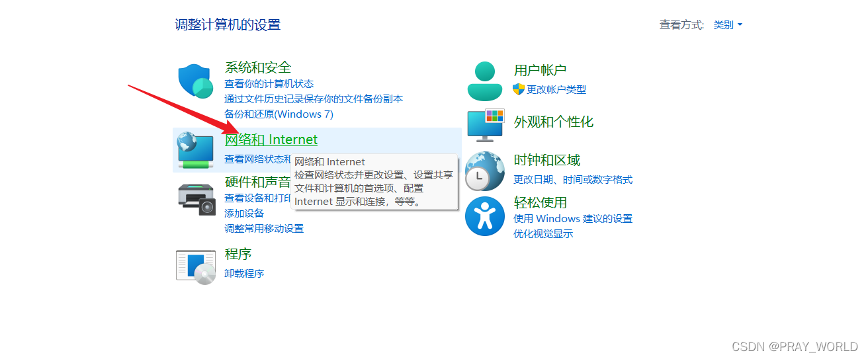Click the 添加设备 link
868x359 pixels.
point(244,214)
